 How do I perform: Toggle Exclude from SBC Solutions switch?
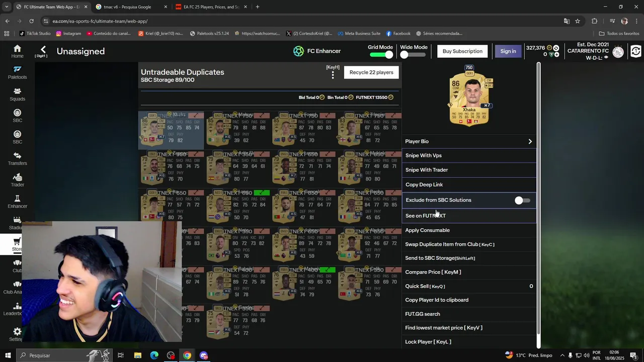522,201
